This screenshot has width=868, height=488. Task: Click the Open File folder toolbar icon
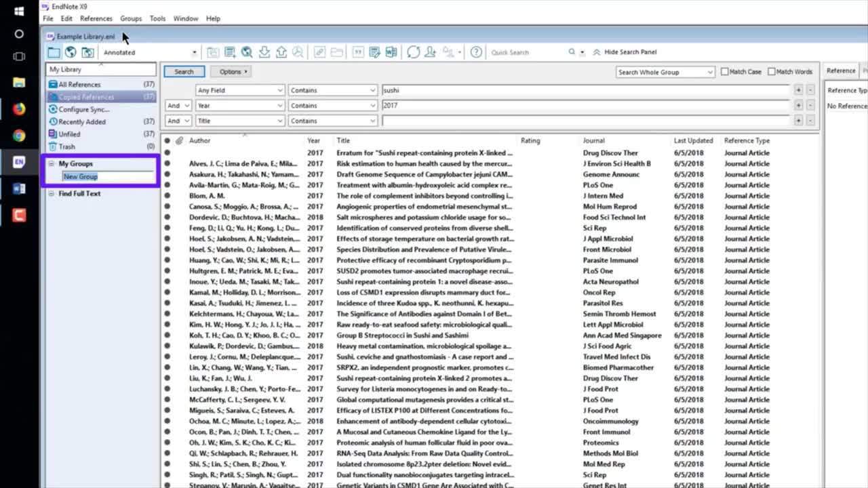pos(336,52)
